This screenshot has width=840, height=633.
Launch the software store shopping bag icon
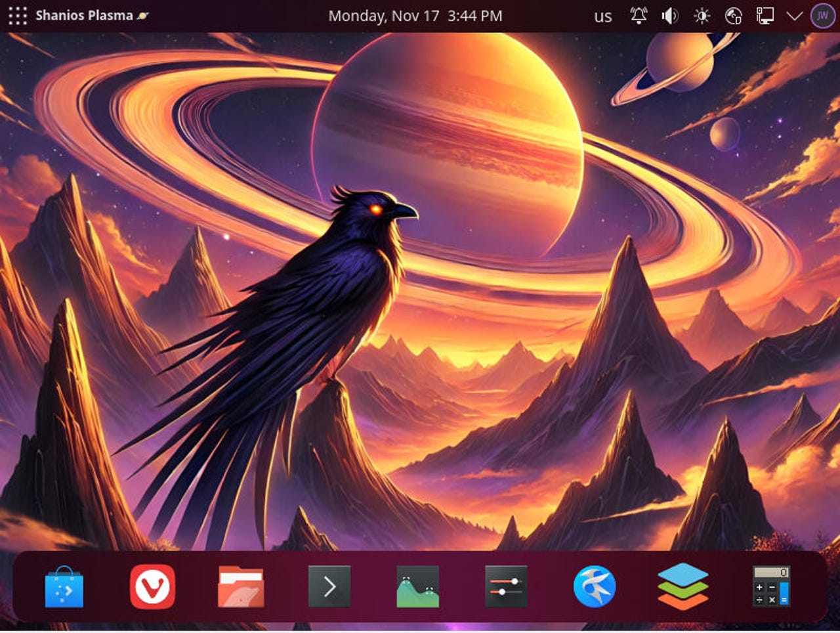(x=64, y=586)
